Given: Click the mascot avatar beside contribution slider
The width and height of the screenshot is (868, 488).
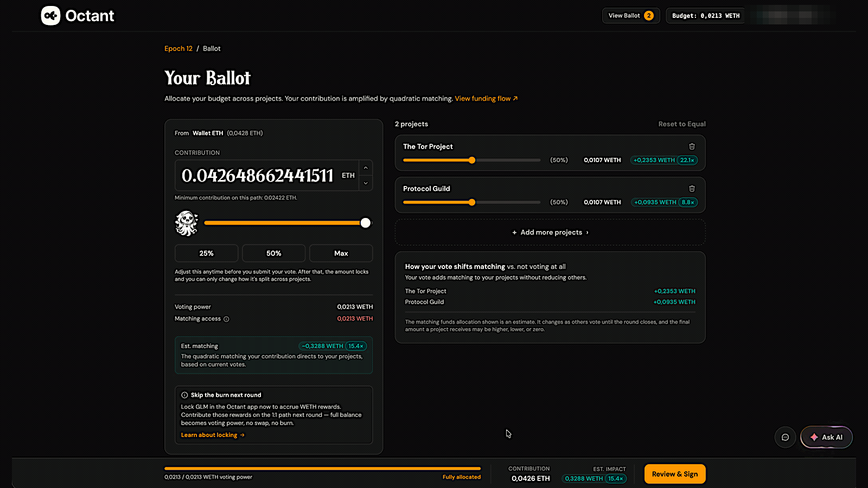Looking at the screenshot, I should pos(186,223).
